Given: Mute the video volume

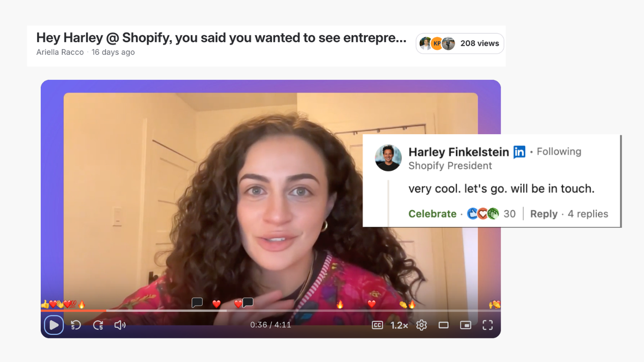Looking at the screenshot, I should point(120,325).
